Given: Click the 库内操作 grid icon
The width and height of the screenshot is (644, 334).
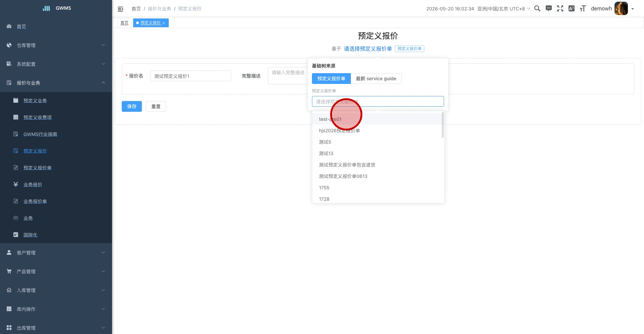Looking at the screenshot, I should click(9, 309).
